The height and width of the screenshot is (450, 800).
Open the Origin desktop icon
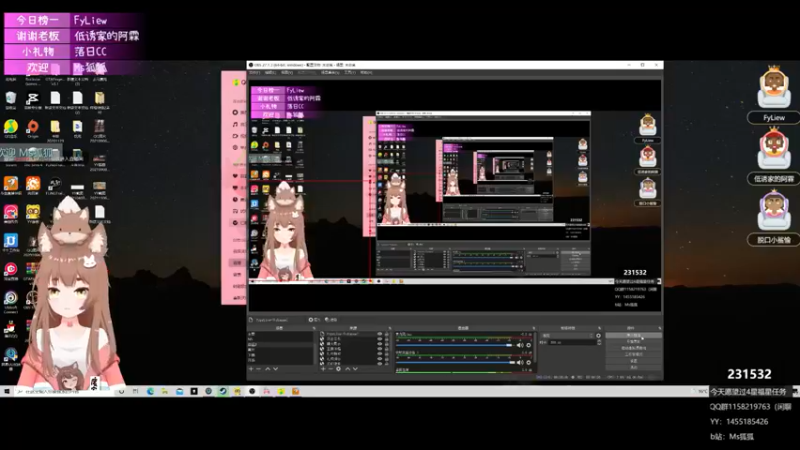click(33, 129)
